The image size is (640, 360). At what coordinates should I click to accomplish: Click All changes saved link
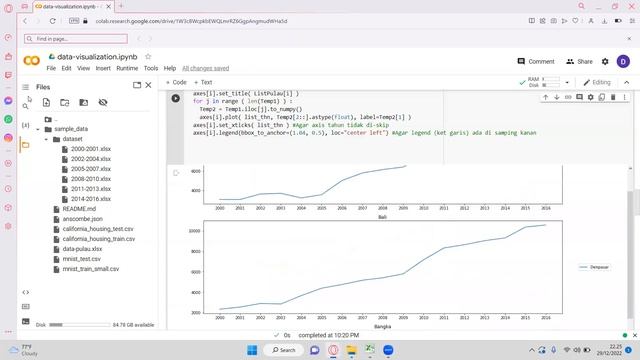[x=205, y=68]
